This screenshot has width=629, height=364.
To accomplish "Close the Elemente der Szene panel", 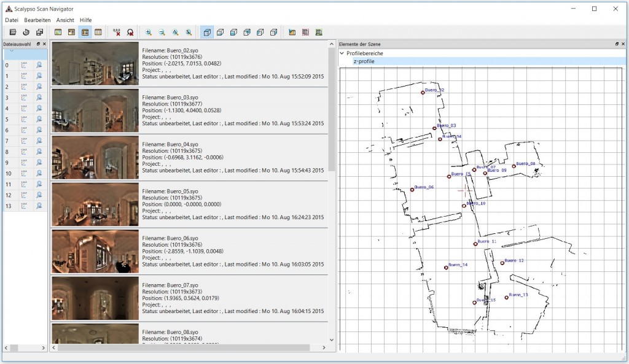I will click(623, 44).
